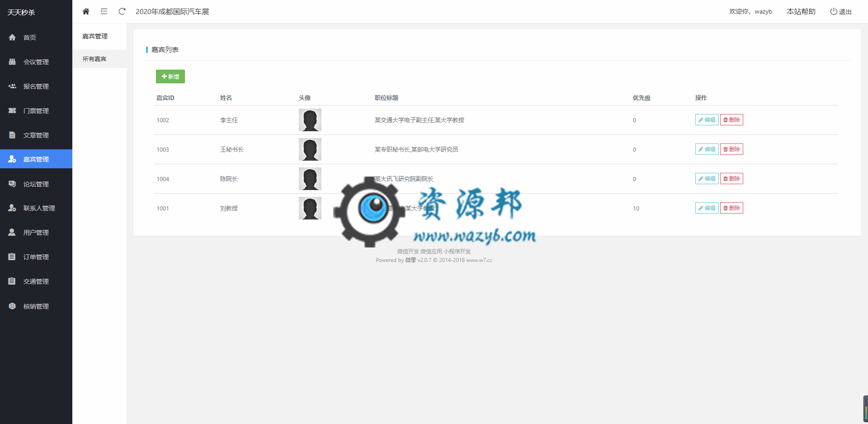Click the 文章管理 document icon
The height and width of the screenshot is (424, 868).
pyautogui.click(x=12, y=135)
